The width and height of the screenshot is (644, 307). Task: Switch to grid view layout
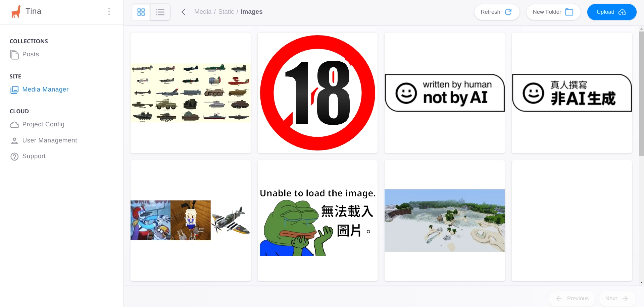[141, 12]
